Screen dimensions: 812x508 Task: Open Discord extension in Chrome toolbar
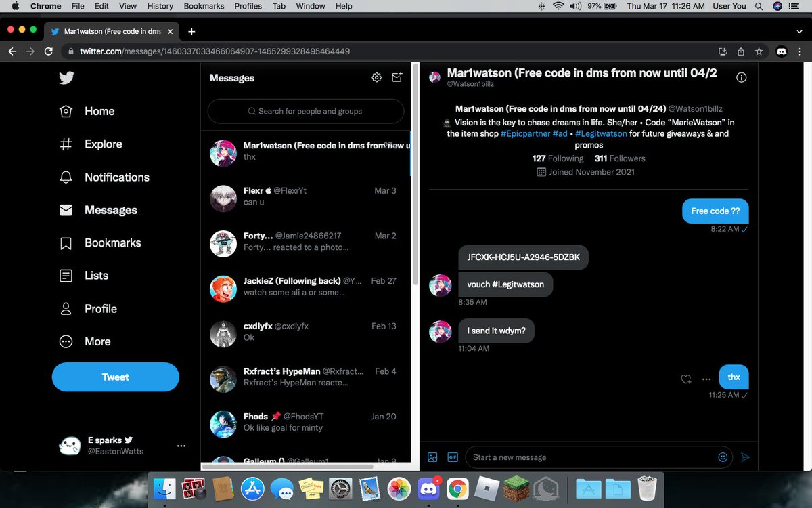[x=782, y=51]
